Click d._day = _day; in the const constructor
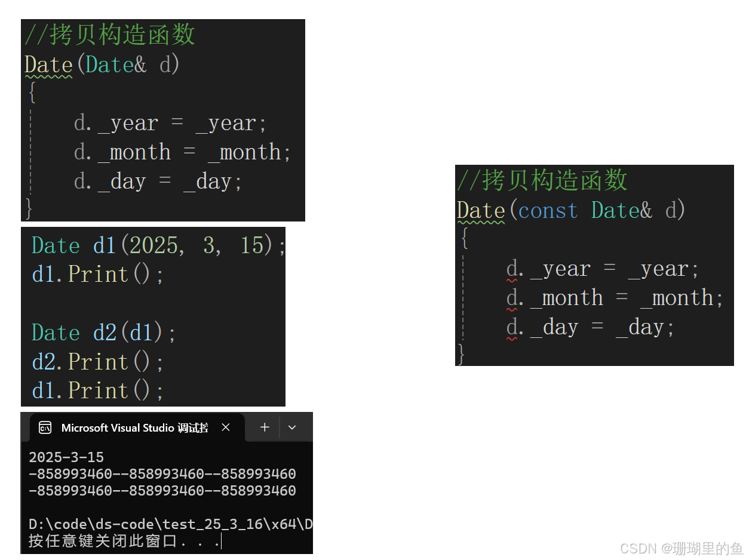This screenshot has height=560, width=746. (591, 327)
